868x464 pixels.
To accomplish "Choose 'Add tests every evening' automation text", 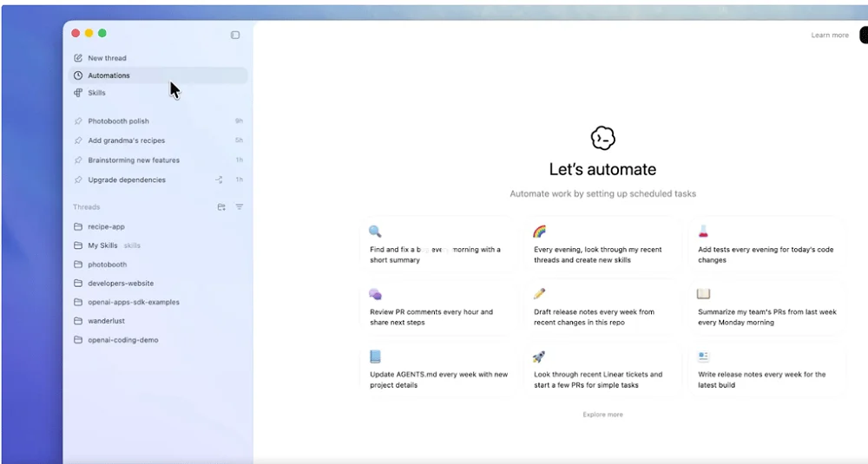I will (x=766, y=254).
